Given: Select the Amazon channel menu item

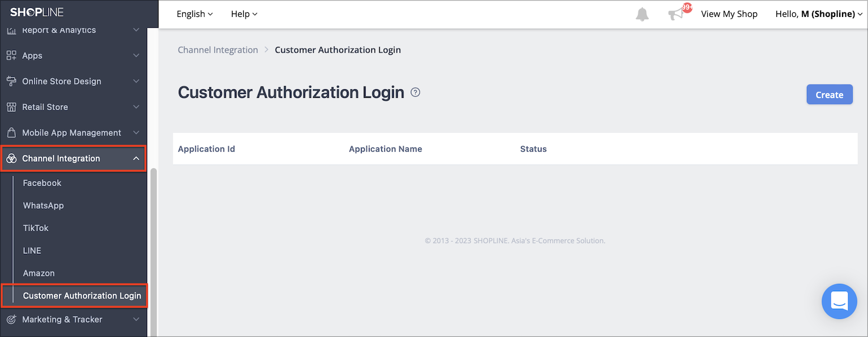Looking at the screenshot, I should pyautogui.click(x=38, y=273).
